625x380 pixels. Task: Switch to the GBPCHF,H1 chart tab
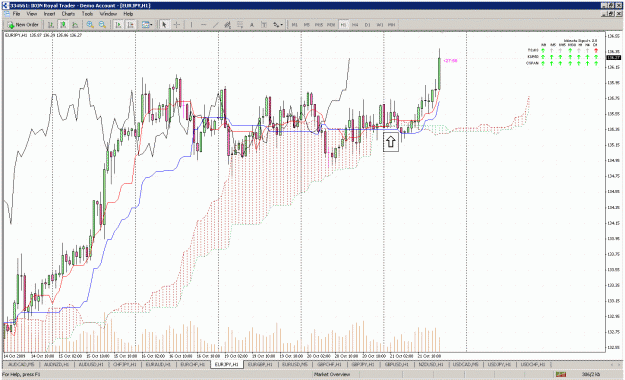pyautogui.click(x=329, y=364)
